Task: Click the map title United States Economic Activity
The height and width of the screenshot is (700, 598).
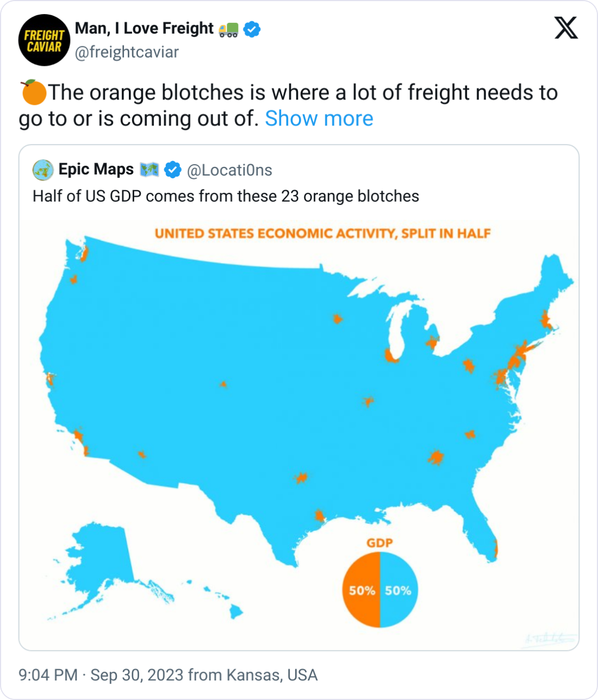Action: (x=322, y=234)
